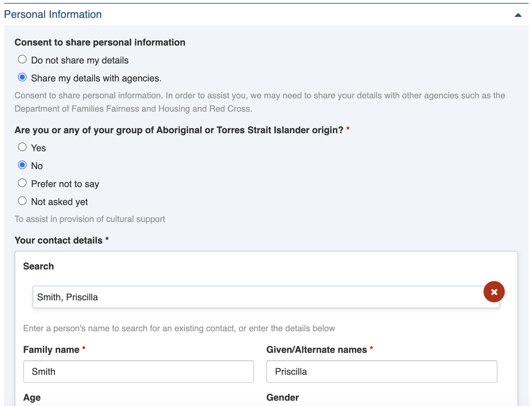This screenshot has width=532, height=406.
Task: Pick the Not asked yet option
Action: pyautogui.click(x=22, y=201)
